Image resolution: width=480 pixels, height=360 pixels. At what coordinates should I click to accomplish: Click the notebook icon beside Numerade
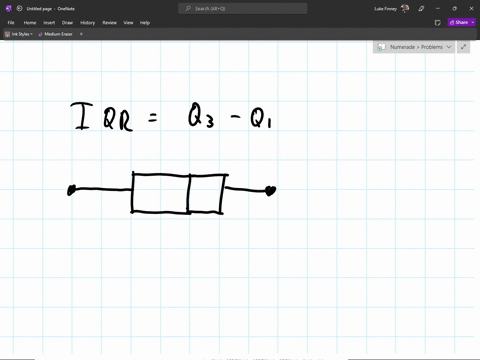point(381,47)
